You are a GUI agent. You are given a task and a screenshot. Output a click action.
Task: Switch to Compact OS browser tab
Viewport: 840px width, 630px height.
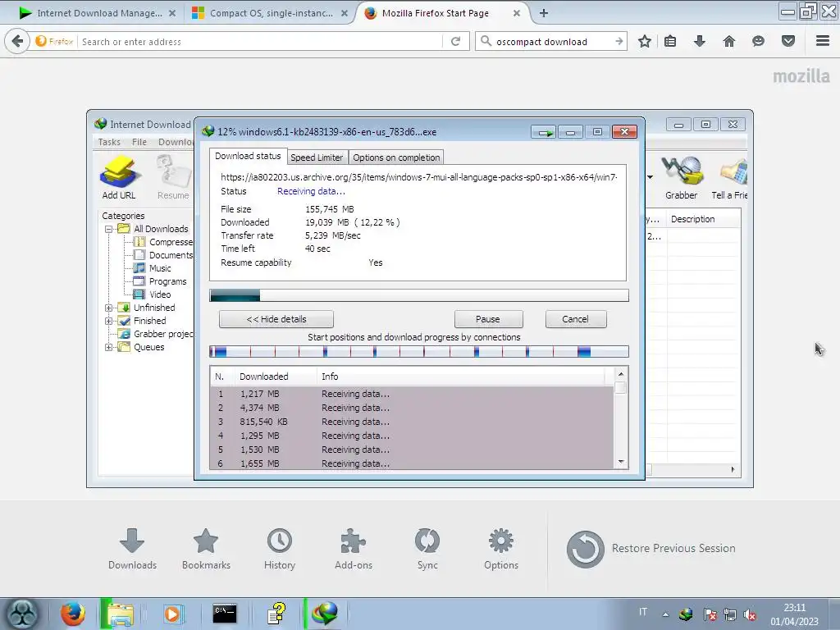pos(271,13)
